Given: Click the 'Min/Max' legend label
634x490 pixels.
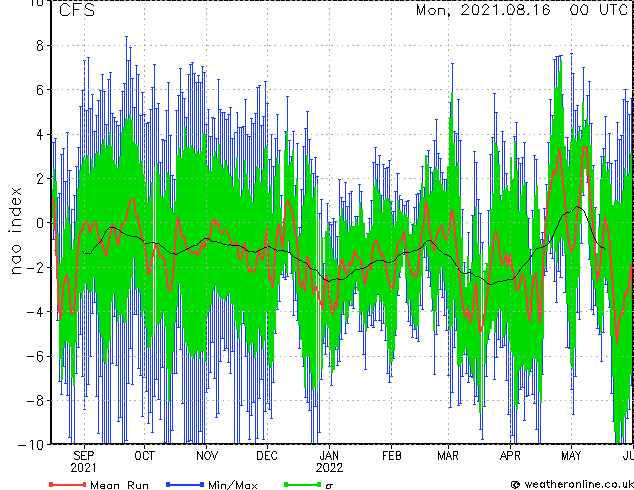Looking at the screenshot, I should pos(232,485).
